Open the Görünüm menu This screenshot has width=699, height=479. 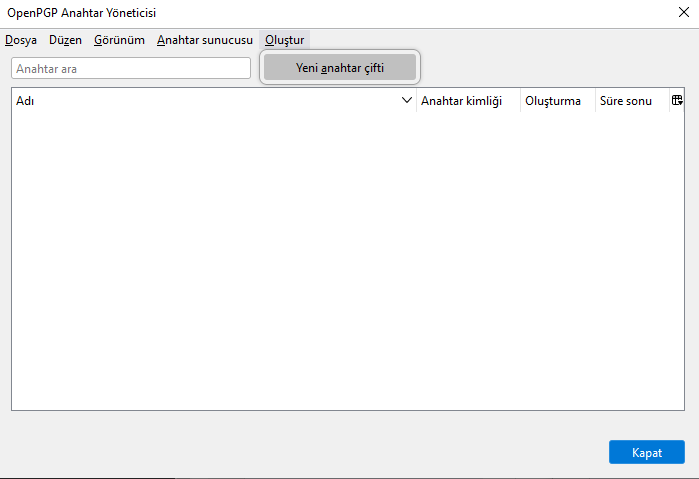(x=119, y=40)
